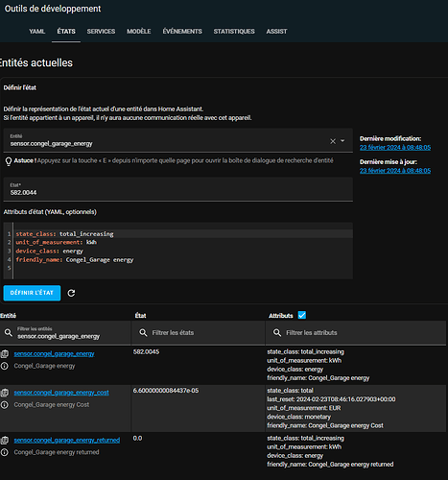Click the Dernière modification date link

click(x=395, y=148)
